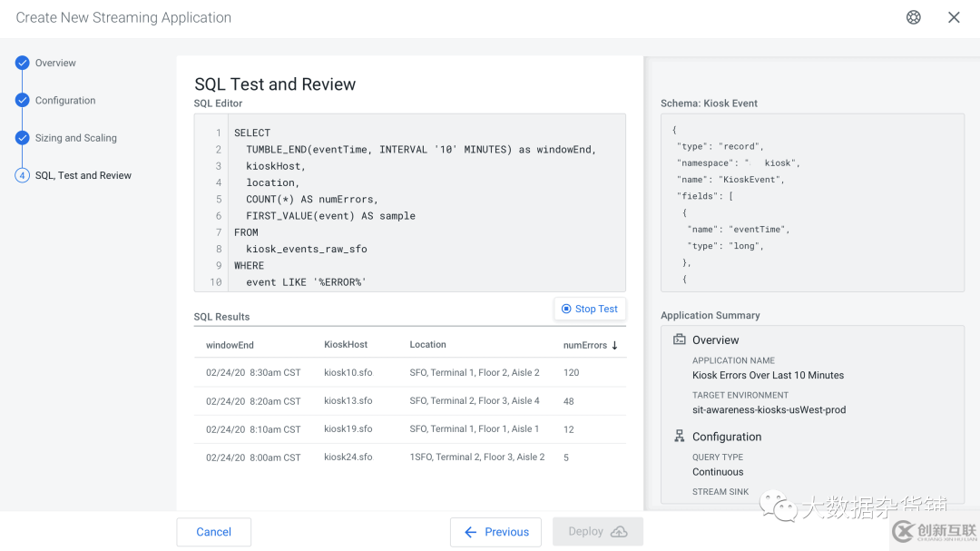Click the help lifebuoy icon
980x551 pixels.
[914, 17]
